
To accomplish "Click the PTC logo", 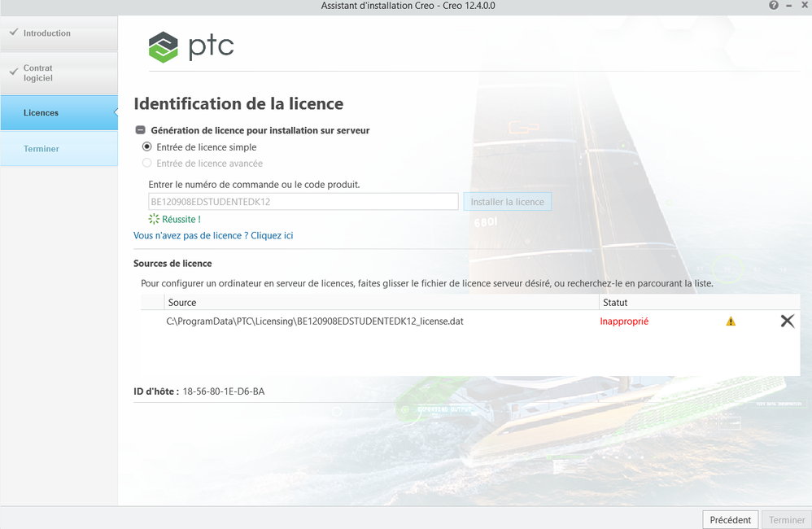I will [191, 47].
